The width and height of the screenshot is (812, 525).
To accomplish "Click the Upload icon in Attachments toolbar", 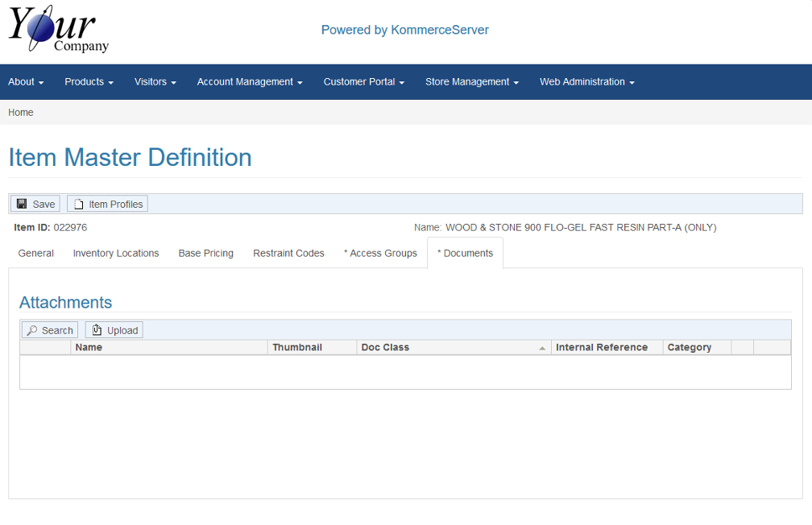I will click(x=97, y=330).
